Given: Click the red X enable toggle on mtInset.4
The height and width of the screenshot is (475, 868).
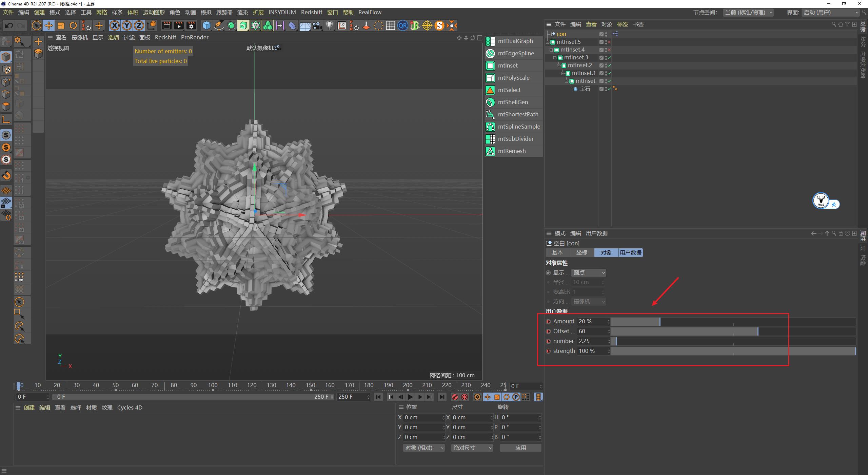Looking at the screenshot, I should point(609,50).
